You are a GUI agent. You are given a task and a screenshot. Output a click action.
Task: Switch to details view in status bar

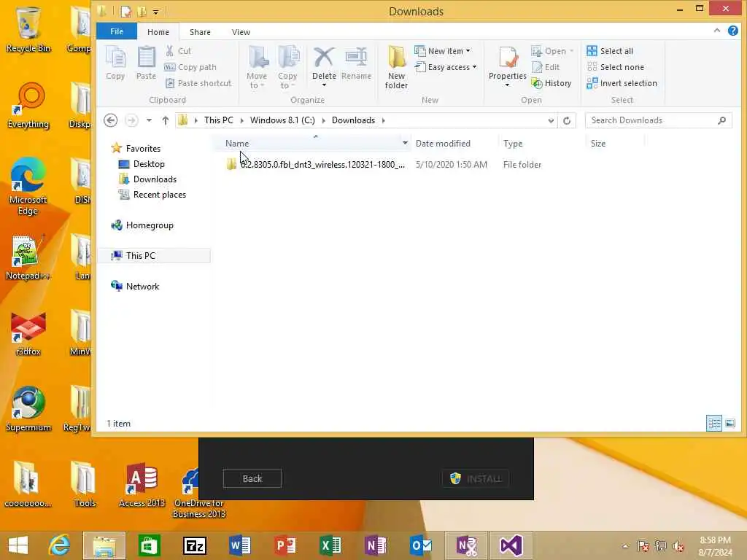tap(713, 423)
